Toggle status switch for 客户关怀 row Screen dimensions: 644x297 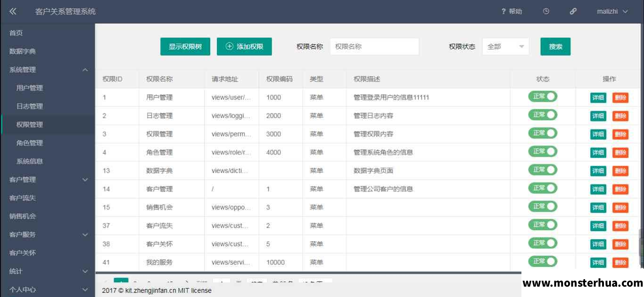(543, 243)
